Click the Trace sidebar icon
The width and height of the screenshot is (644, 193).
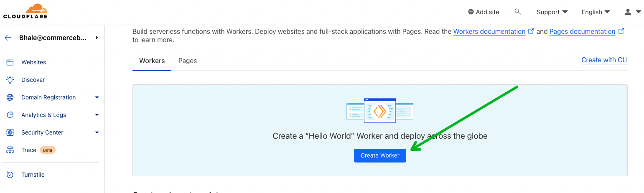[10, 150]
